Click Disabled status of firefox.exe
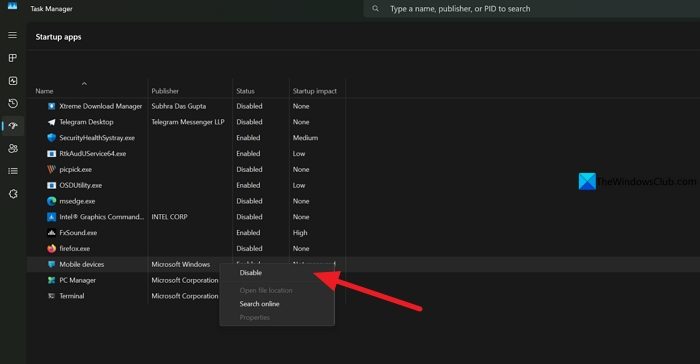 pos(249,248)
